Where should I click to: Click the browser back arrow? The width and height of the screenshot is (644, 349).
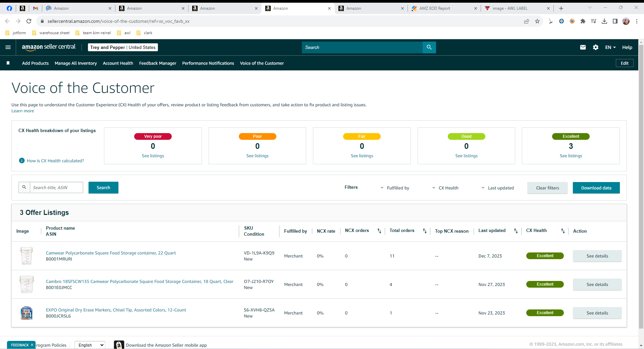point(7,21)
